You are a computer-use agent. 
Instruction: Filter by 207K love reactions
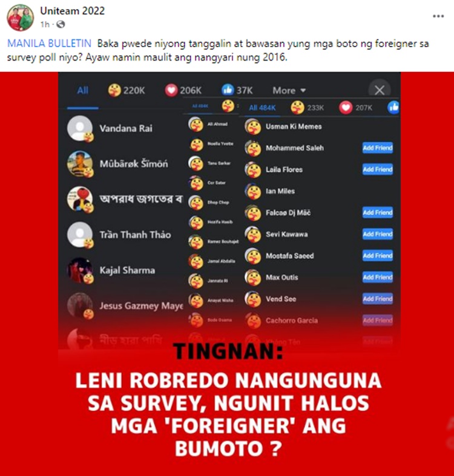click(355, 108)
